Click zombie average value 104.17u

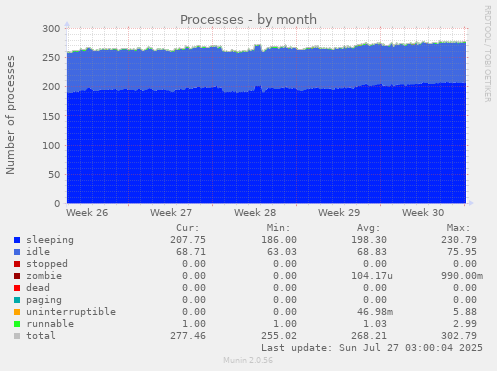tap(372, 276)
